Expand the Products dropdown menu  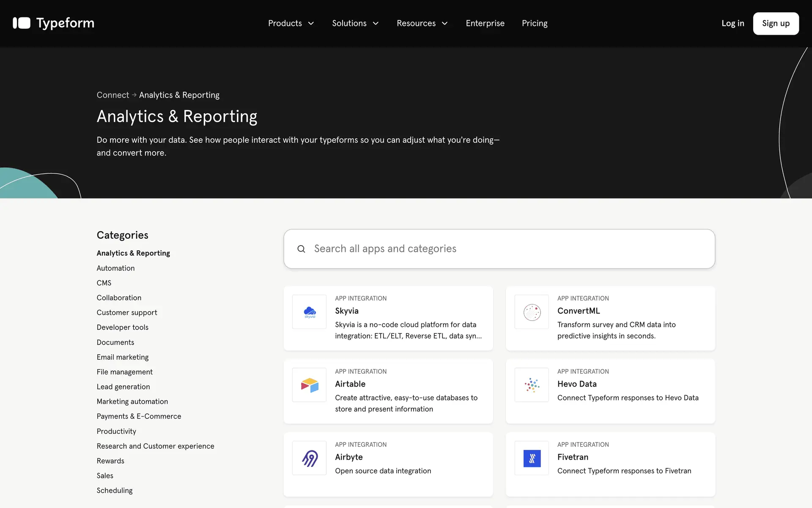tap(291, 23)
